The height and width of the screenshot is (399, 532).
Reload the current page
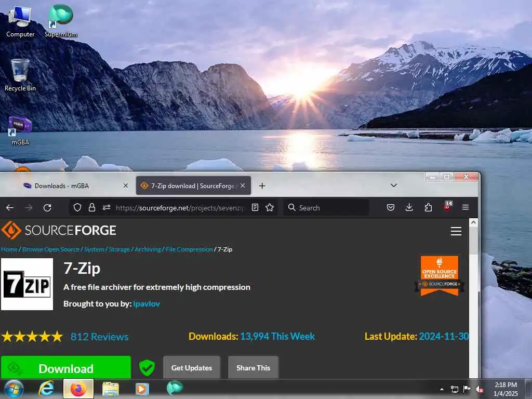[x=47, y=208]
